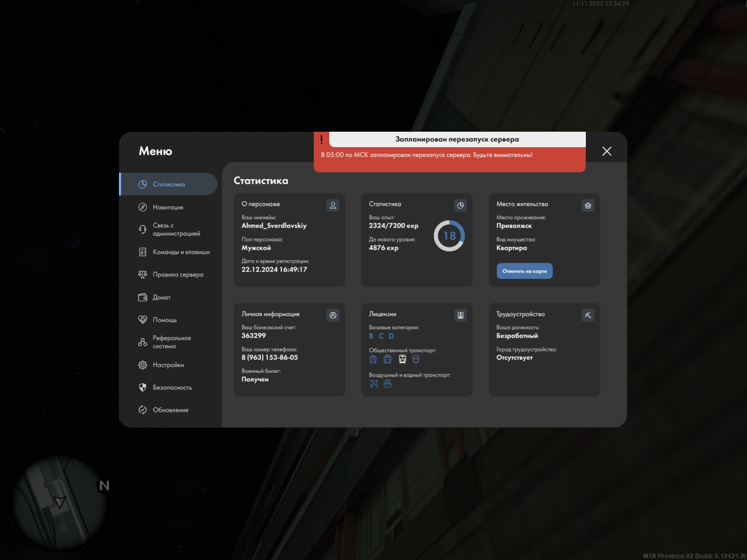The width and height of the screenshot is (747, 560).
Task: Click the list icon beside Команды и клавиши
Action: pos(142,252)
